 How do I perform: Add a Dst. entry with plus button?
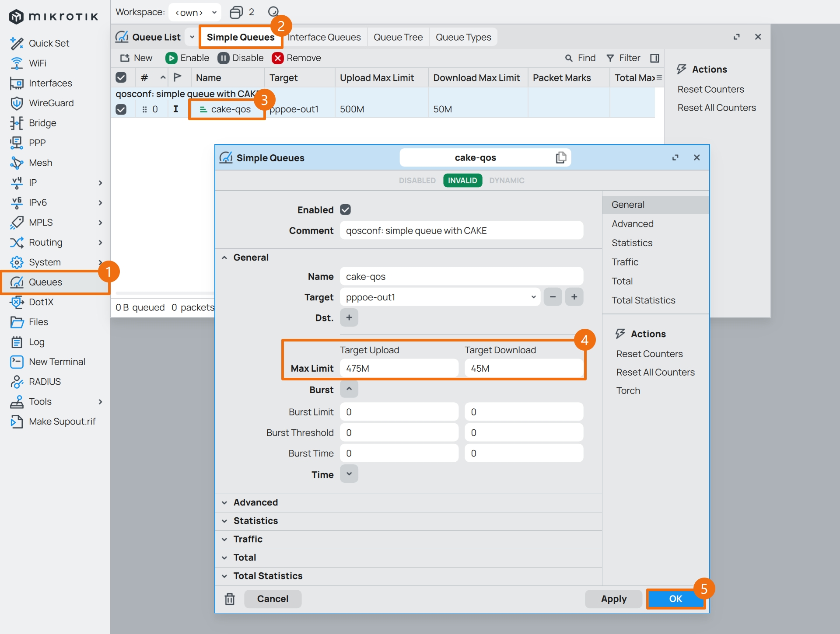pos(349,317)
